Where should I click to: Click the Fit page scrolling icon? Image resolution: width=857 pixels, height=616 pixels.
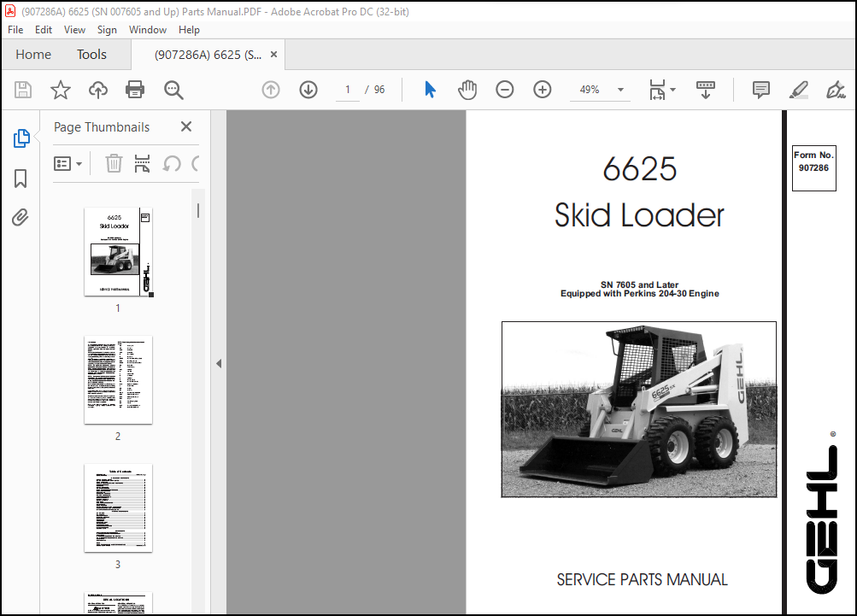(x=657, y=90)
